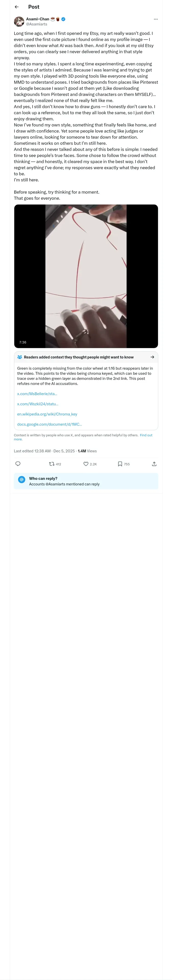This screenshot has width=172, height=980.
Task: Open the three-dot more options menu
Action: (x=156, y=19)
